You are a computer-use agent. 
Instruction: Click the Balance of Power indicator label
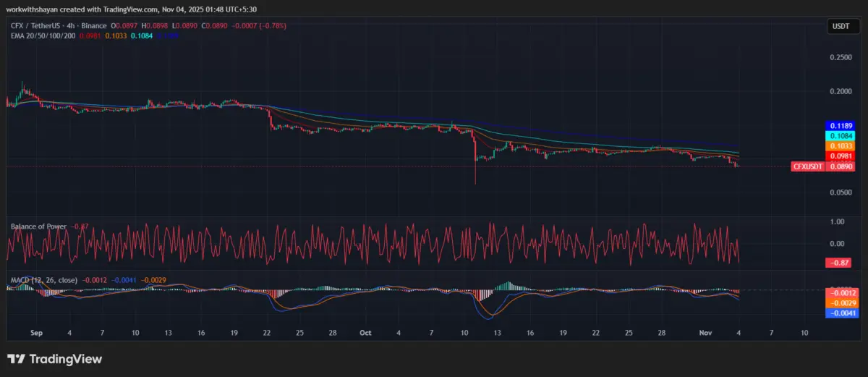(38, 226)
